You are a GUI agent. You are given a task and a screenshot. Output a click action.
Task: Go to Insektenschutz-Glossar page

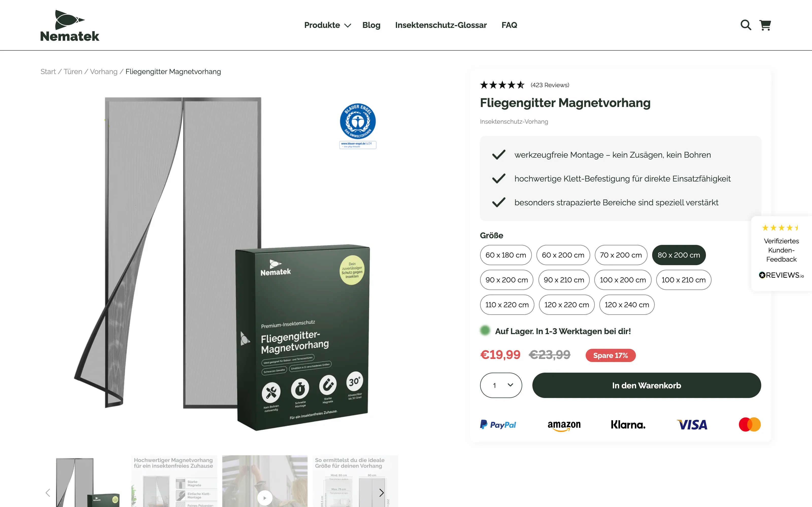click(441, 25)
